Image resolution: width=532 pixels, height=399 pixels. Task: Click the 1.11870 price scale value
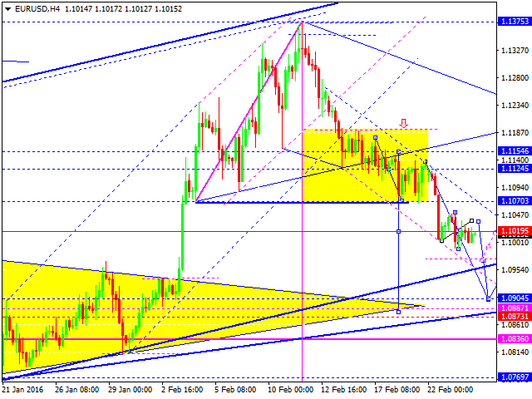coord(515,133)
